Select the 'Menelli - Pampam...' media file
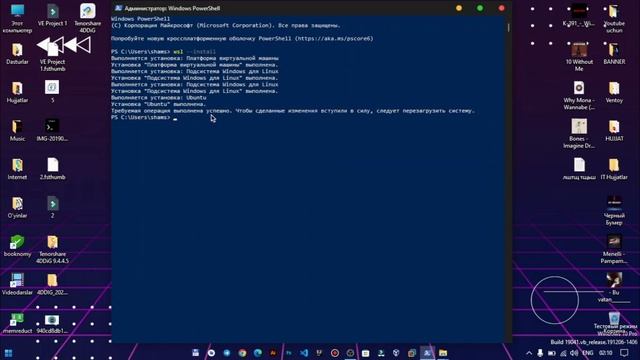Viewport: 640px width, 360px height. click(614, 249)
